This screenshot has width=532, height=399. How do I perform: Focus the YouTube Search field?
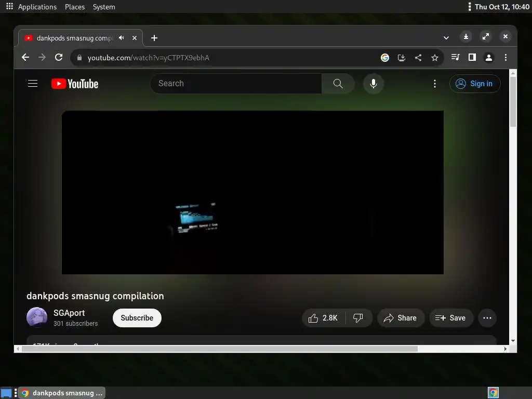(x=236, y=84)
